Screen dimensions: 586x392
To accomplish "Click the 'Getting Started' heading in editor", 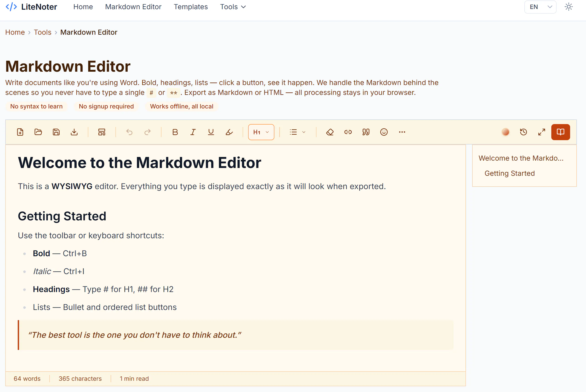I will pos(62,216).
